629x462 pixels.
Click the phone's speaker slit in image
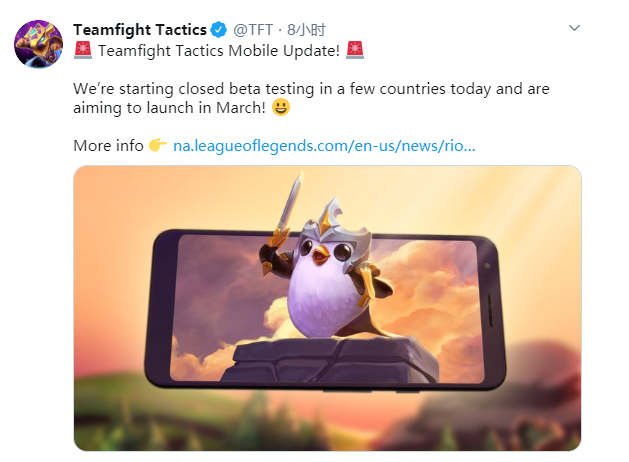490,311
